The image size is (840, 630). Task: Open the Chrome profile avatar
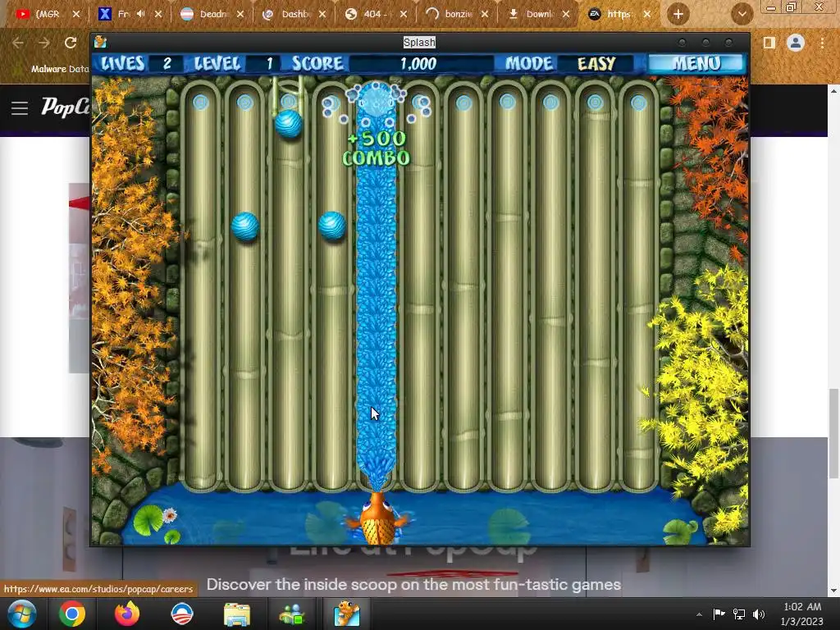tap(796, 43)
